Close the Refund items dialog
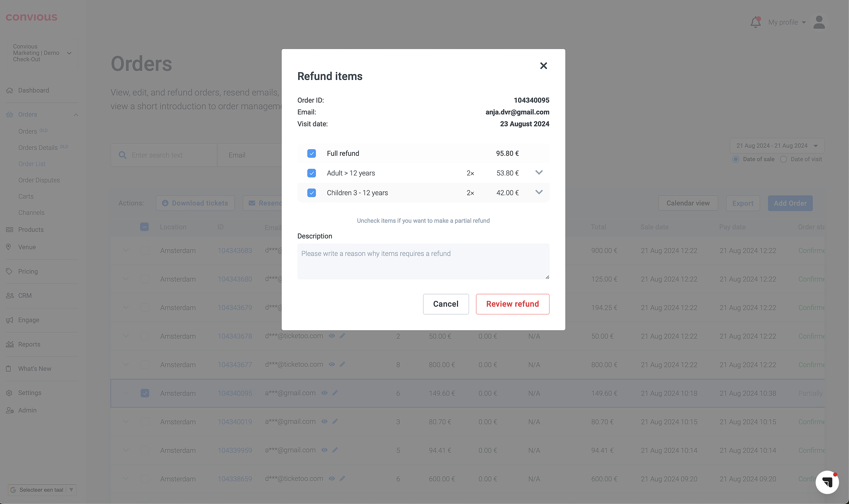This screenshot has width=849, height=504. (543, 66)
